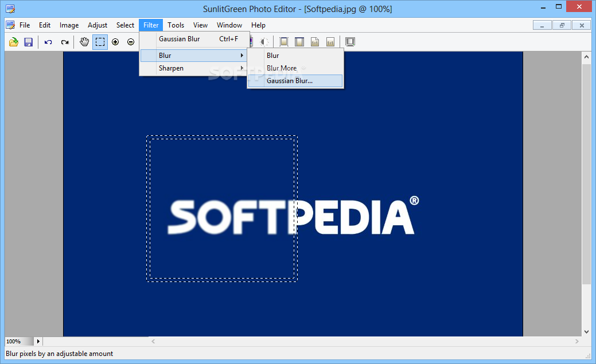596x364 pixels.
Task: Expand the Sharpen submenu
Action: tap(194, 68)
